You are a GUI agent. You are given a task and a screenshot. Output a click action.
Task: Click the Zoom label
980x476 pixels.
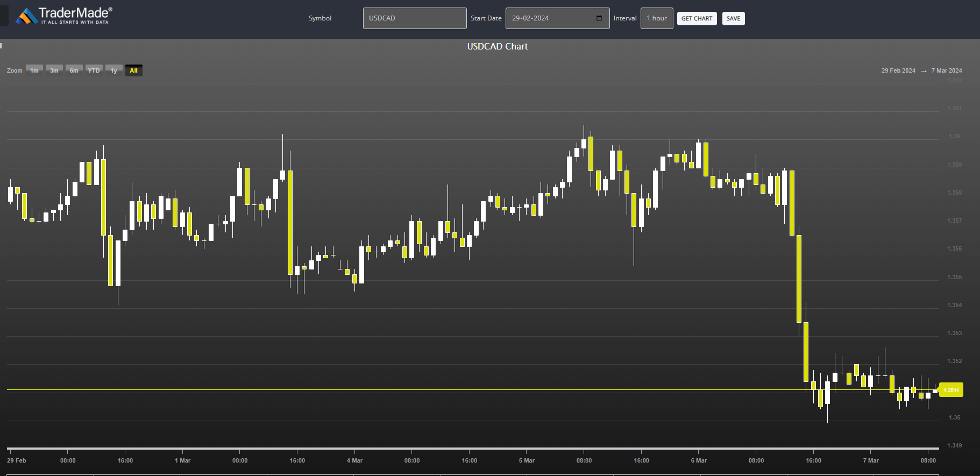click(15, 70)
